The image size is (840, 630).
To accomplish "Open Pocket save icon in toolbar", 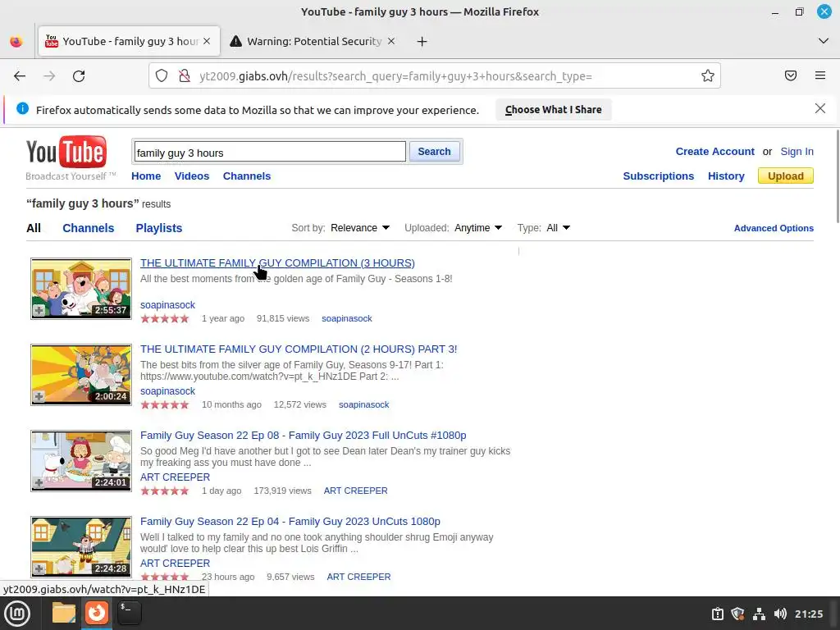I will pos(791,75).
